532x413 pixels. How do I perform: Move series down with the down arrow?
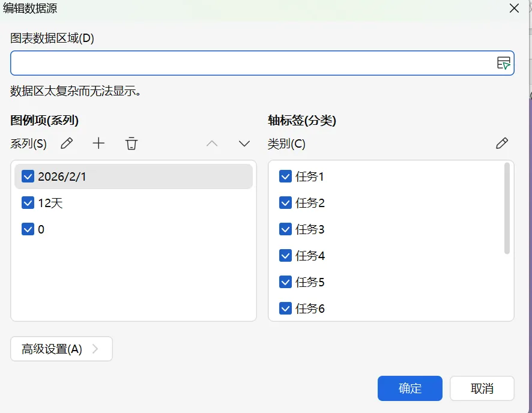click(x=244, y=143)
